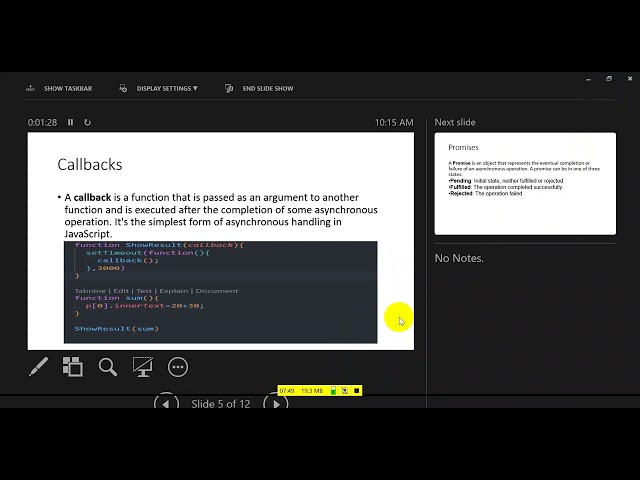Close the presenter view window
The width and height of the screenshot is (640, 480).
(630, 78)
